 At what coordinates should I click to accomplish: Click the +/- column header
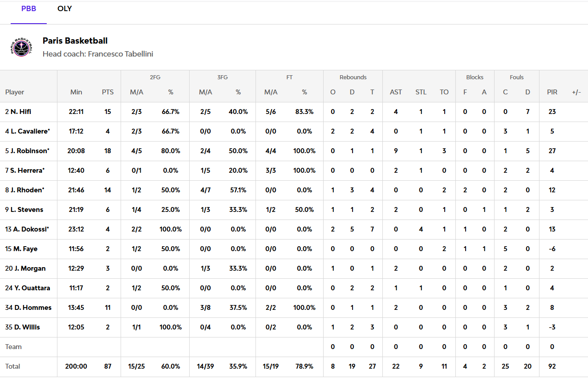point(576,92)
